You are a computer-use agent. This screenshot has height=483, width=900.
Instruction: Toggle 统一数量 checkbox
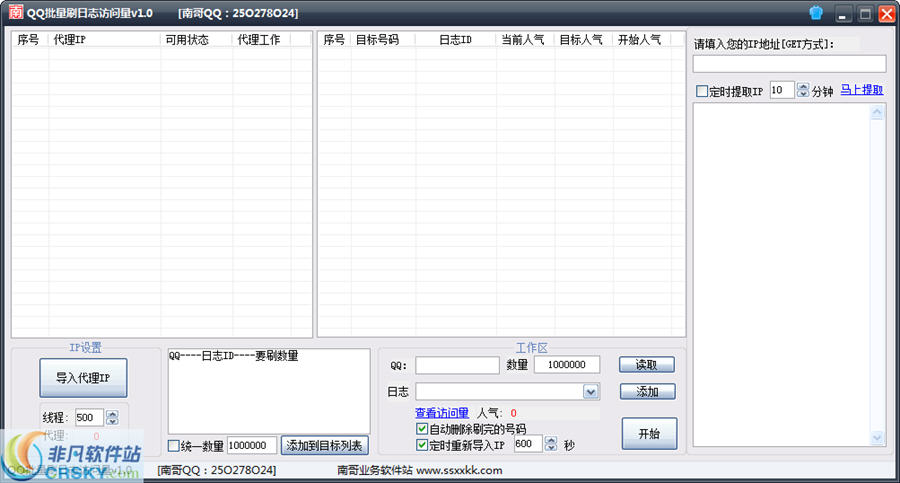pos(173,446)
